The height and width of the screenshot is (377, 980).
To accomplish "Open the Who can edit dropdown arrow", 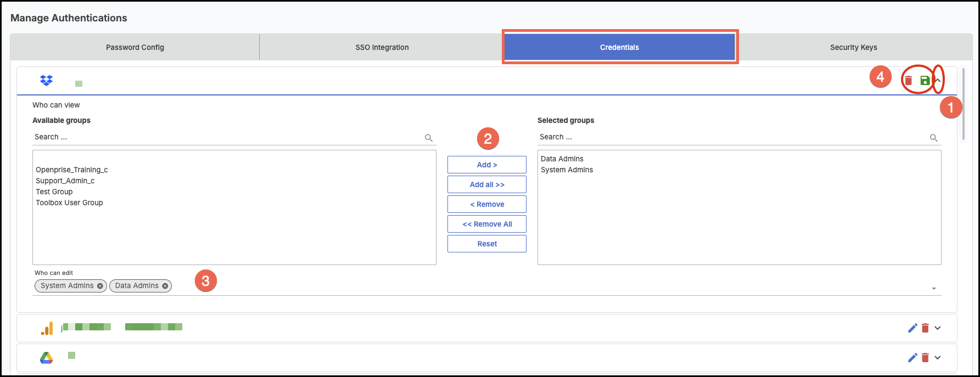I will (x=934, y=289).
